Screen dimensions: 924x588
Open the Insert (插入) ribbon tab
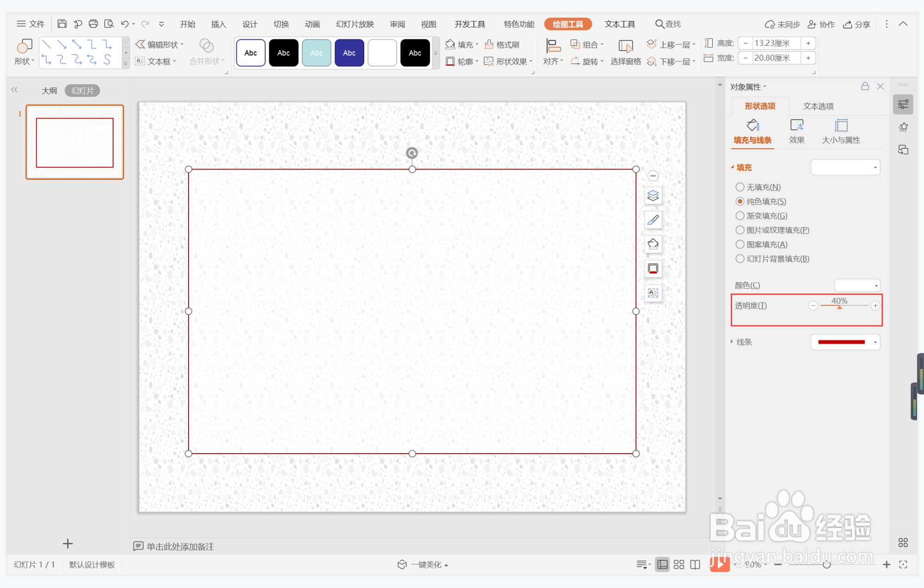coord(218,24)
